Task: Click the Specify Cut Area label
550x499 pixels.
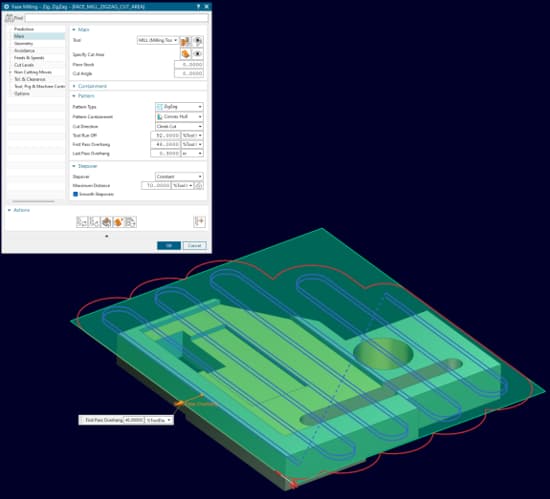Action: coord(88,55)
